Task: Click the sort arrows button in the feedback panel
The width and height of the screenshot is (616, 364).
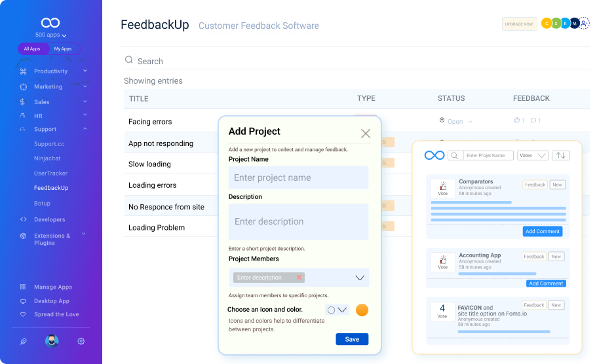Action: pos(560,156)
